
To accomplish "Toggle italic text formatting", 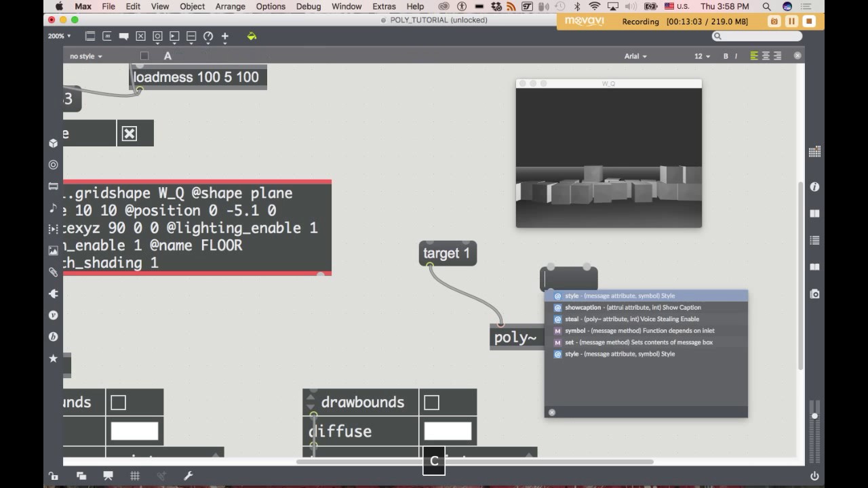I will (735, 56).
